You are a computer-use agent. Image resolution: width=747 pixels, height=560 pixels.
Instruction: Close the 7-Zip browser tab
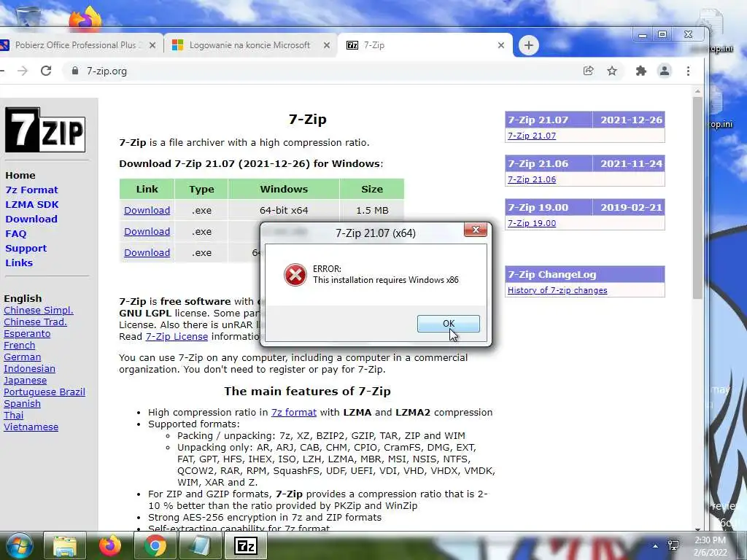(x=500, y=45)
